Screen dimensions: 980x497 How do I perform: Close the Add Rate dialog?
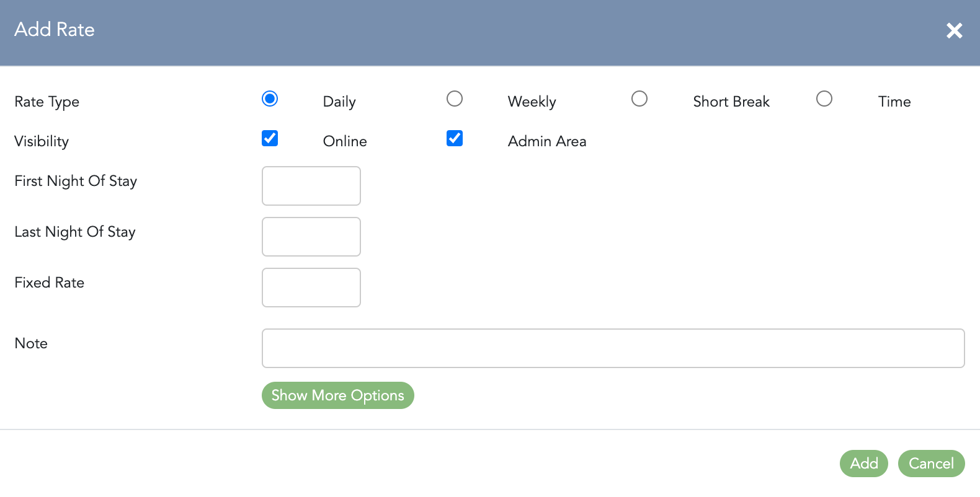coord(954,30)
